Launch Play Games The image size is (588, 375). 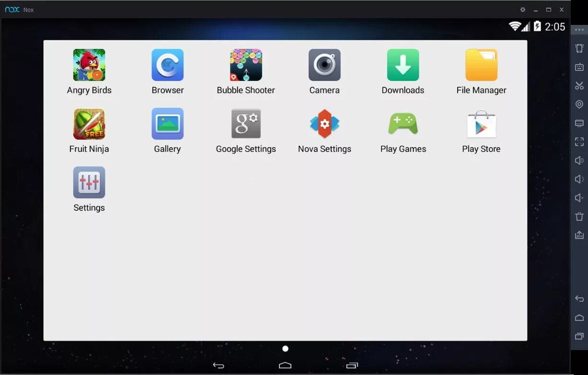tap(403, 124)
